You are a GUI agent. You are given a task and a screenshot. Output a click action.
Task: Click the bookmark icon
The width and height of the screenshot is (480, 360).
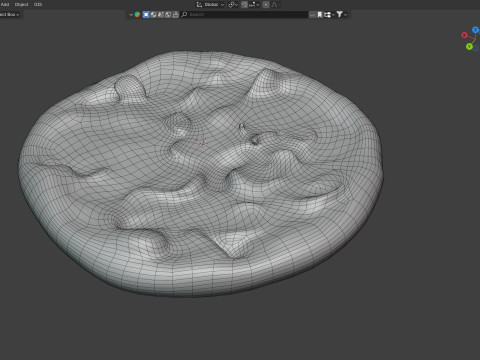(320, 14)
